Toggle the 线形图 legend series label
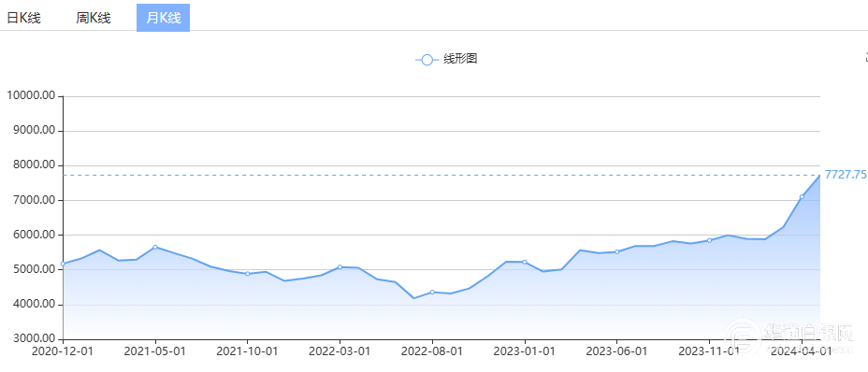 pos(460,59)
